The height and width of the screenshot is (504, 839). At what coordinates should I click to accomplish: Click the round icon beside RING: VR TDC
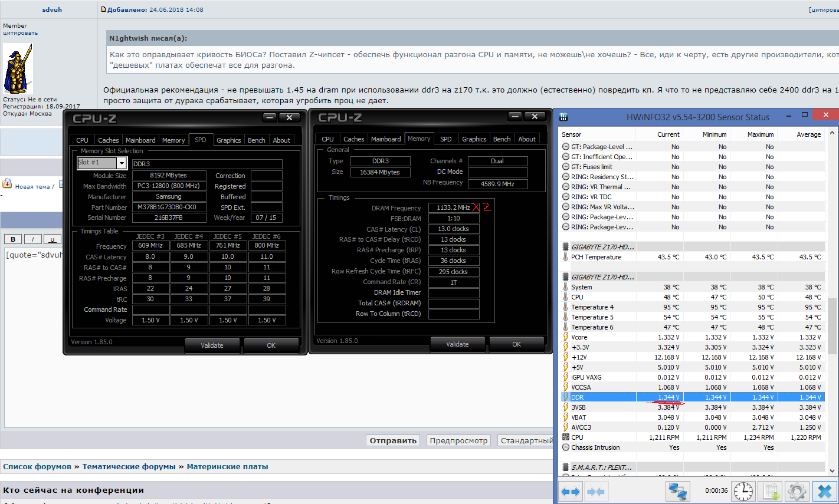(566, 197)
